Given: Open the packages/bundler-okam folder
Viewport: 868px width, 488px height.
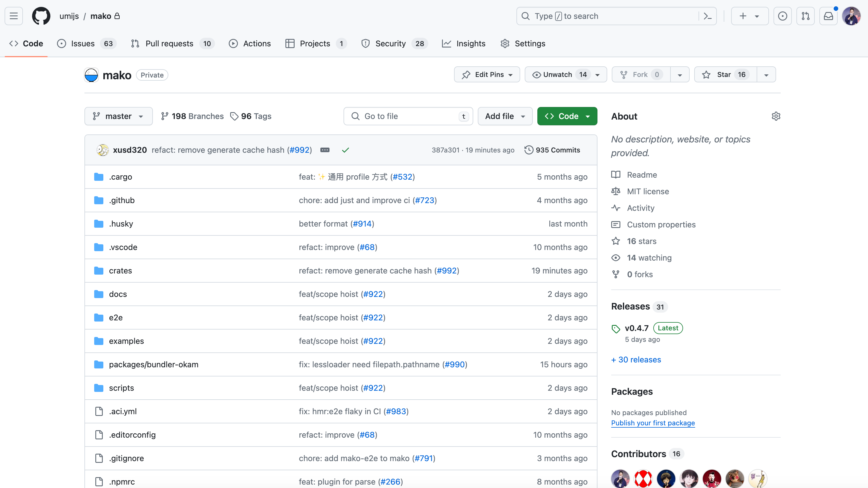Looking at the screenshot, I should 153,364.
